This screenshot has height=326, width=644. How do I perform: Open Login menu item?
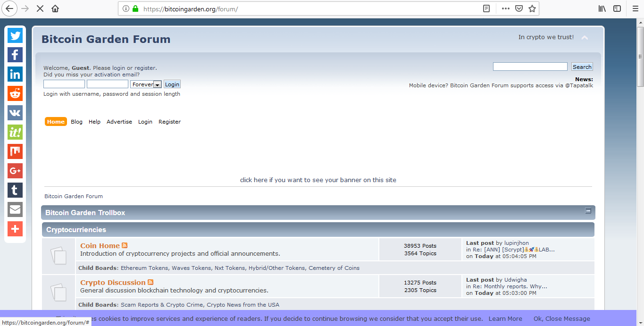pos(145,122)
